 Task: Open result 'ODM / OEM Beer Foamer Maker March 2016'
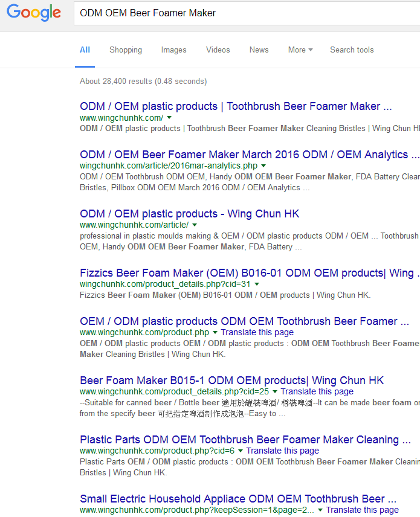point(250,155)
